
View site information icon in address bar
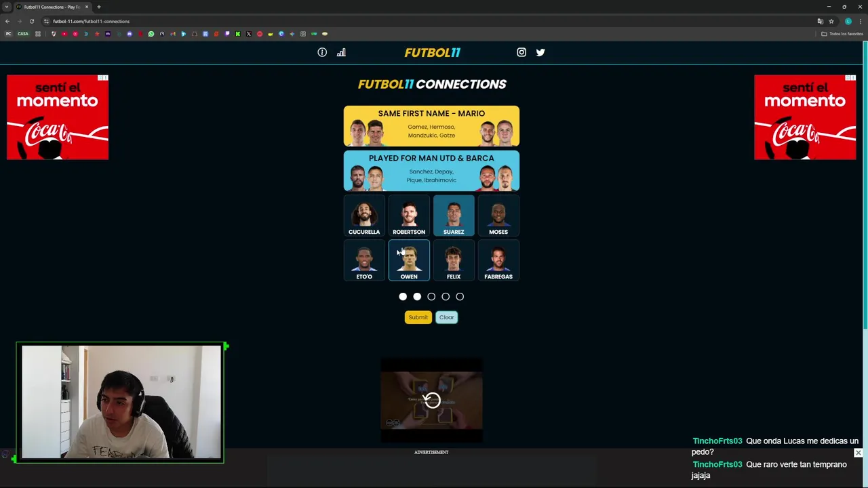[x=46, y=21]
